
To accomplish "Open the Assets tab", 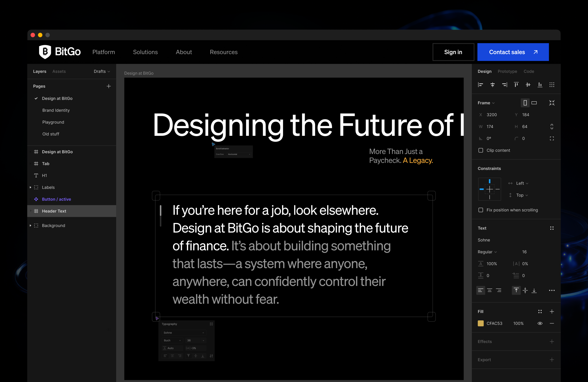I will [x=59, y=71].
